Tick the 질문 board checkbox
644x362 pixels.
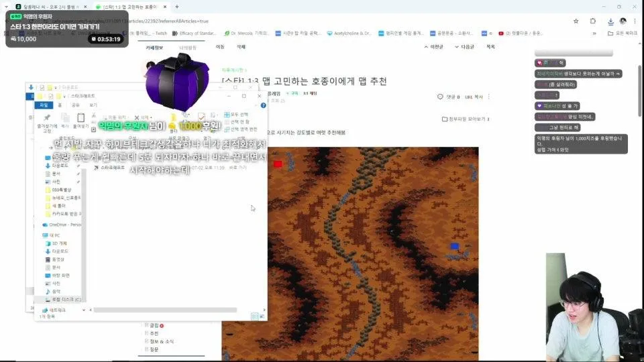[146, 349]
